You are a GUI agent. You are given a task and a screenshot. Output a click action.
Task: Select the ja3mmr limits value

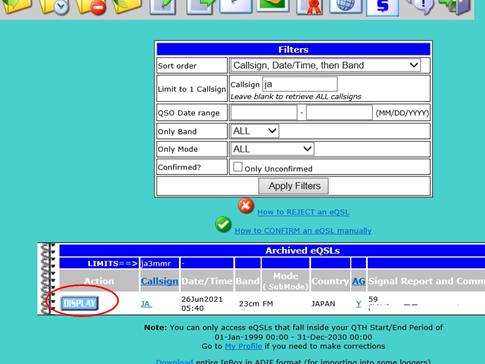pyautogui.click(x=156, y=263)
